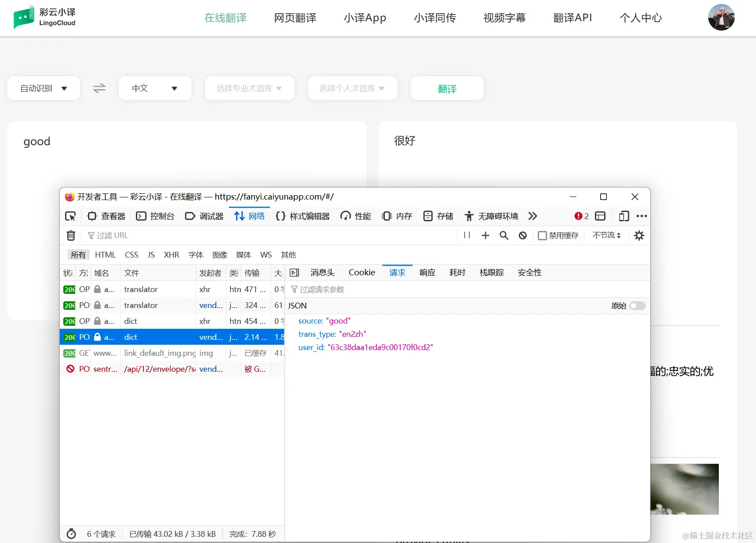
Task: Open the Memory (内存) panel
Action: pos(397,216)
